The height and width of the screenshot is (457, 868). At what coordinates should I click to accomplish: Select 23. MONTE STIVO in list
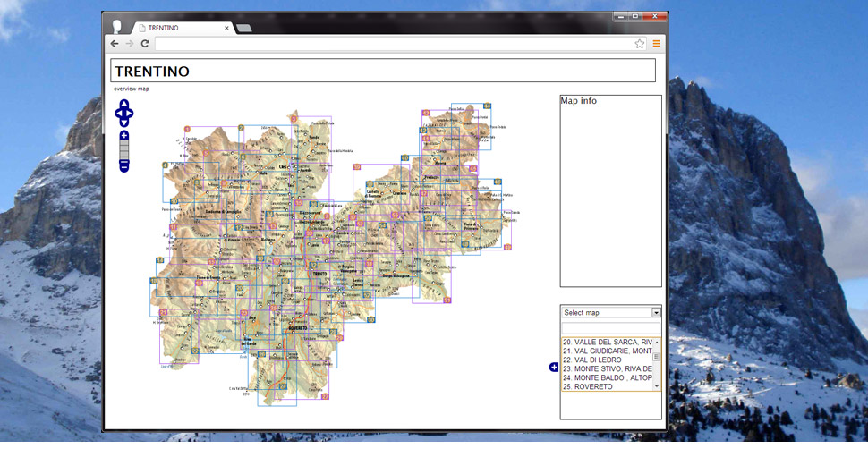(608, 368)
